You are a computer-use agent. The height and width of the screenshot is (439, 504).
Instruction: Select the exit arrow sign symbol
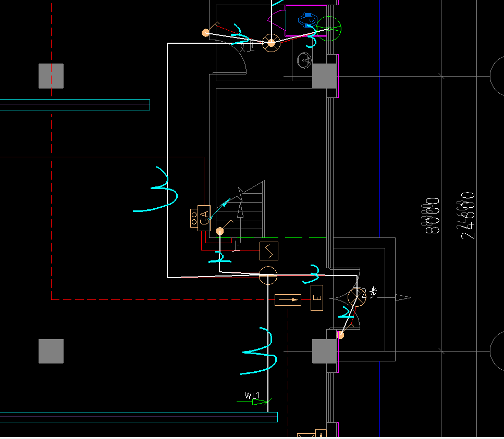point(288,299)
